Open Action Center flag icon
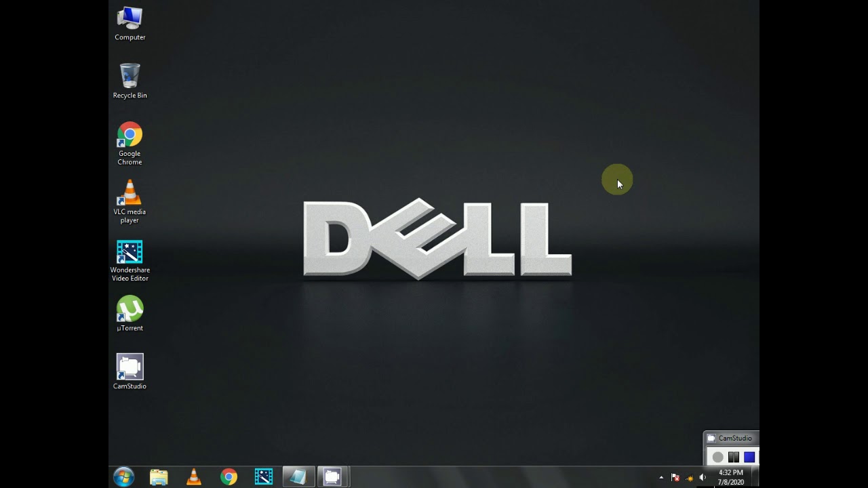 pyautogui.click(x=675, y=478)
